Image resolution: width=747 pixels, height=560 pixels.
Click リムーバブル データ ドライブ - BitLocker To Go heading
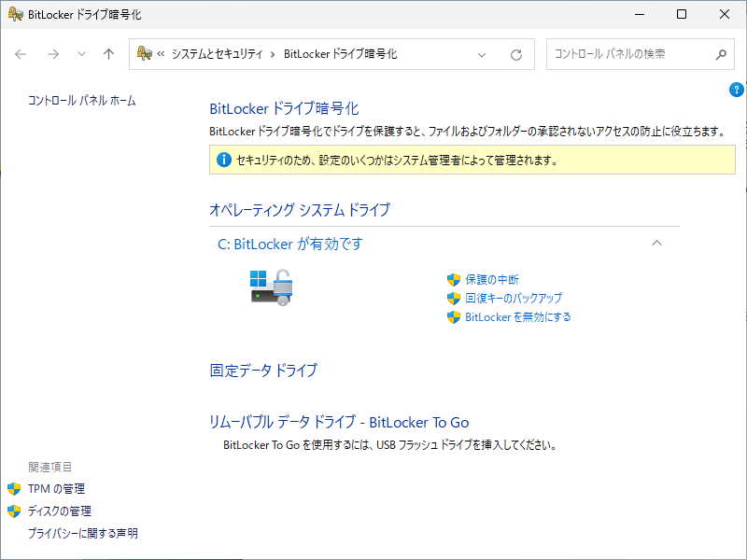click(x=339, y=423)
